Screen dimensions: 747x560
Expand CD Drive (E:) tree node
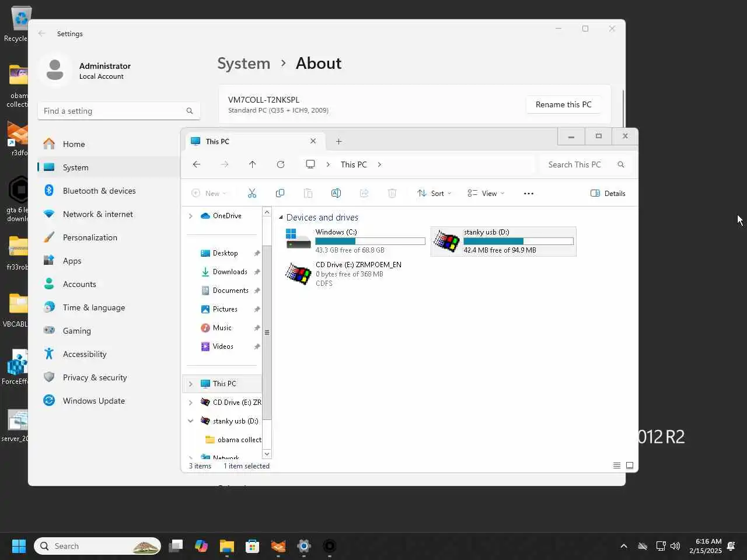190,402
